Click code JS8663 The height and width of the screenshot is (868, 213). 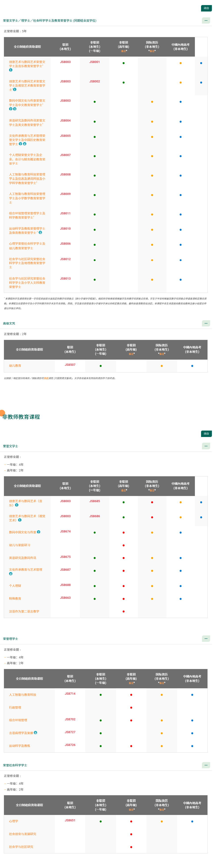coord(65,598)
